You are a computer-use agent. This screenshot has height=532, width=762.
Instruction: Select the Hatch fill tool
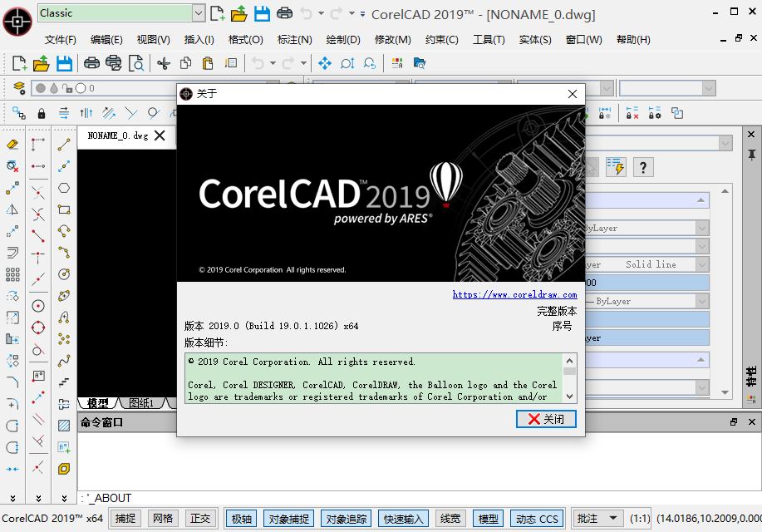[64, 426]
